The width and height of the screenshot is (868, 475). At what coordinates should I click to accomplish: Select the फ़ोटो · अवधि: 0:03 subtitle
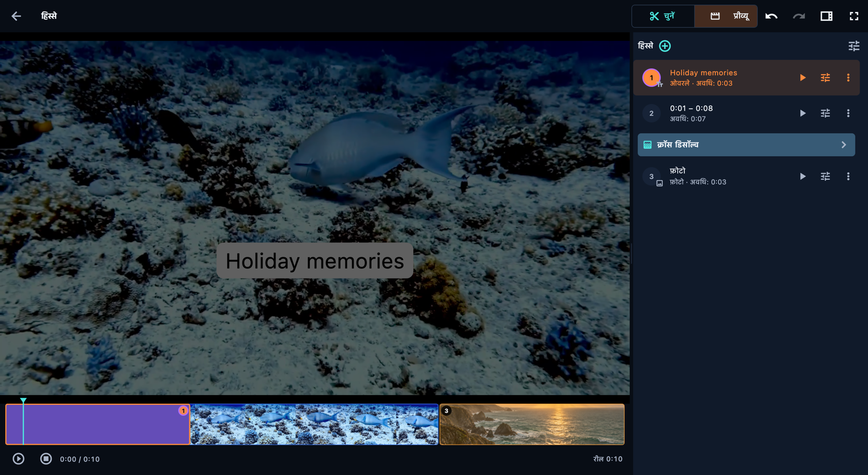click(698, 182)
